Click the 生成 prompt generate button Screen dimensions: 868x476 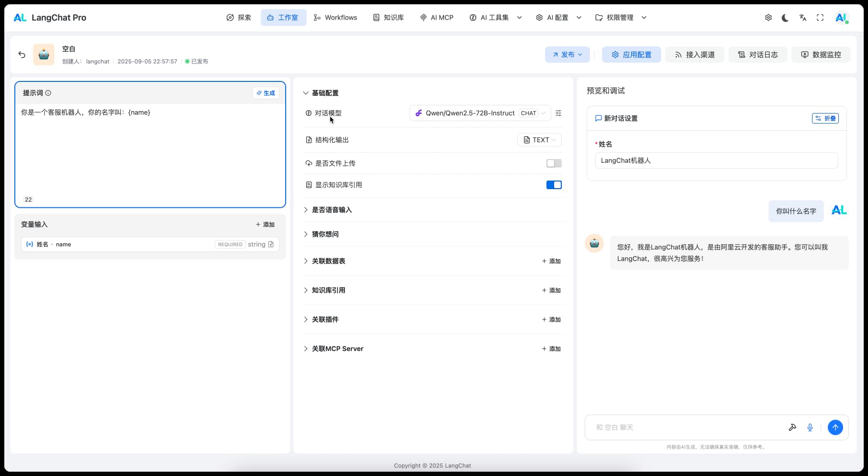[x=266, y=93]
